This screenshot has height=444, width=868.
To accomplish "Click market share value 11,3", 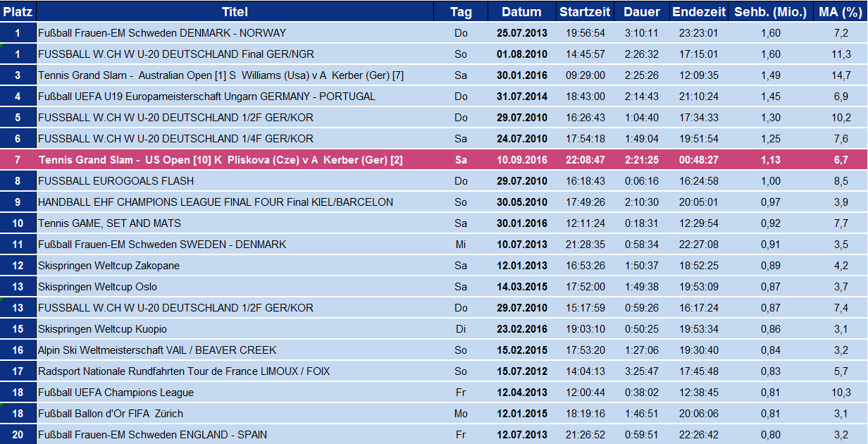I will click(841, 54).
